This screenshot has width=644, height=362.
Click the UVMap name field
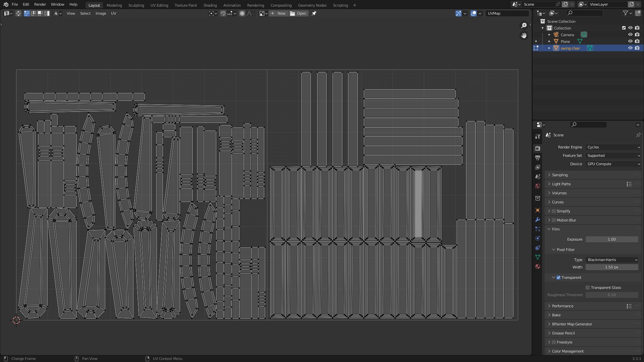pyautogui.click(x=507, y=13)
